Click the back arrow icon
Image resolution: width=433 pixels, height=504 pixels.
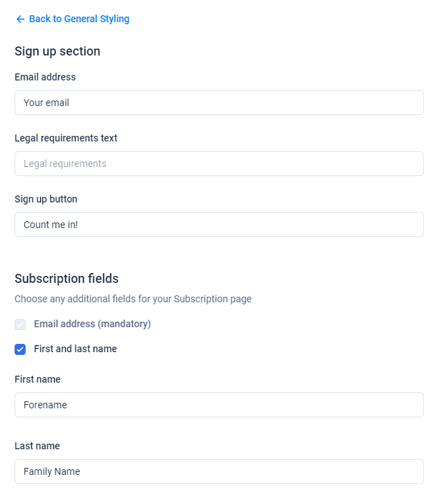[x=20, y=19]
